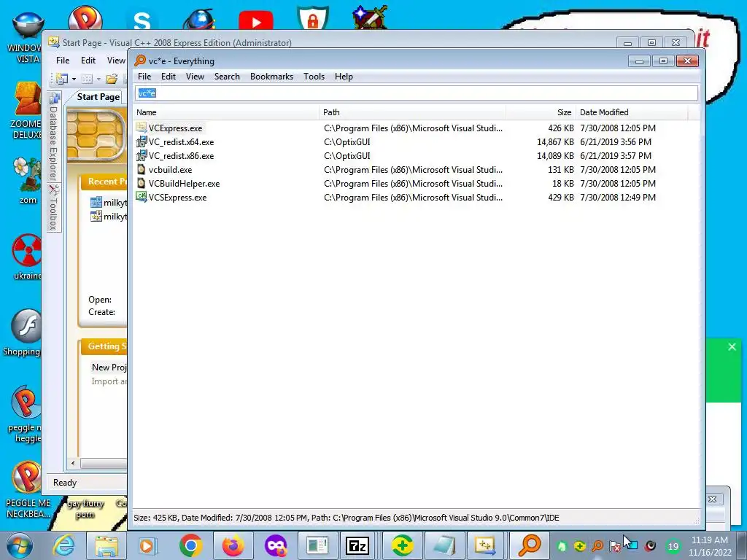
Task: Click the VCSExpress.exe file name
Action: coord(177,197)
